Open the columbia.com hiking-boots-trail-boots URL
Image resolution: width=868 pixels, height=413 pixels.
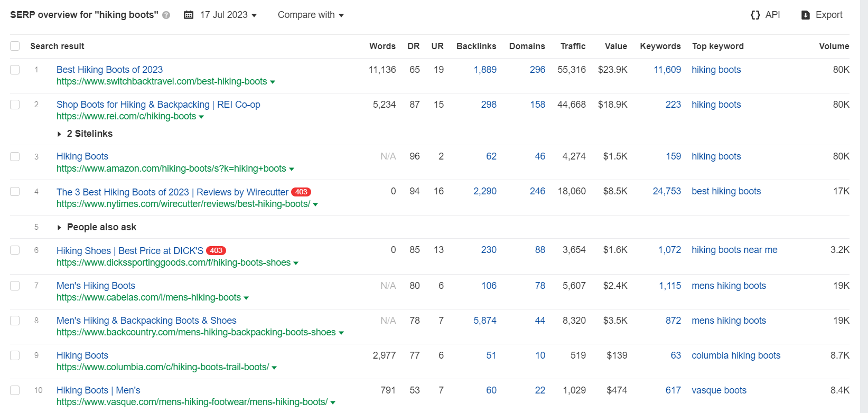click(163, 367)
